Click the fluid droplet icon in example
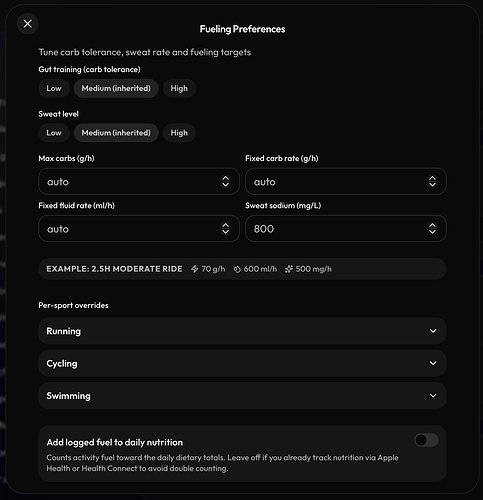The width and height of the screenshot is (483, 500). click(237, 269)
